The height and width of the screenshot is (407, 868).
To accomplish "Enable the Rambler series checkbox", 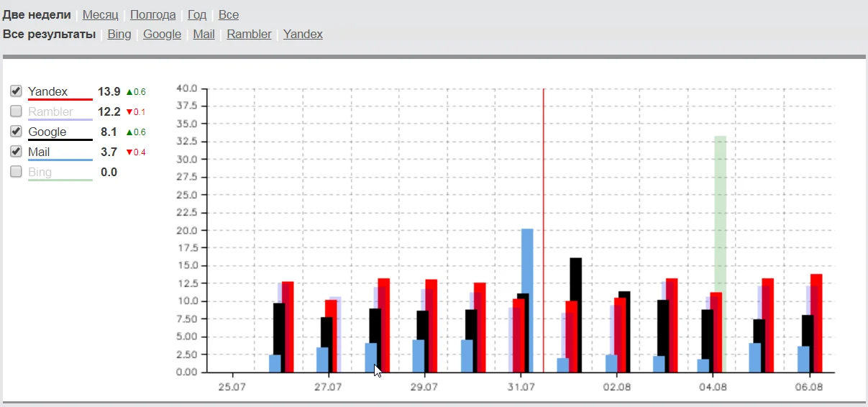I will tap(16, 111).
